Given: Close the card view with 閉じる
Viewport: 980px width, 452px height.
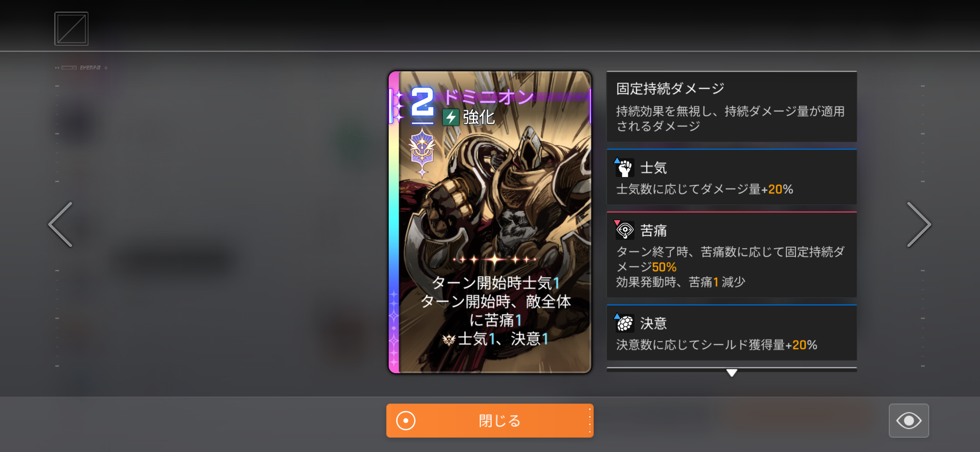Looking at the screenshot, I should coord(490,421).
